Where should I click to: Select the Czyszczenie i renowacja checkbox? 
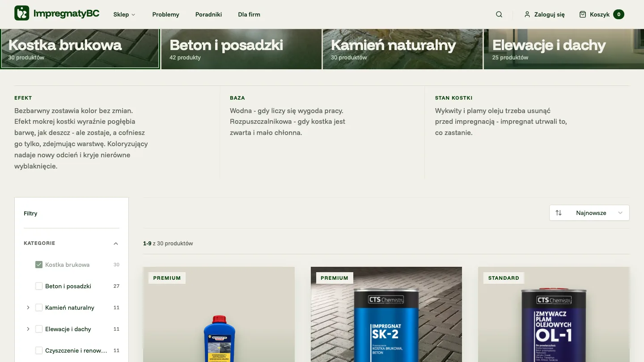click(x=39, y=350)
